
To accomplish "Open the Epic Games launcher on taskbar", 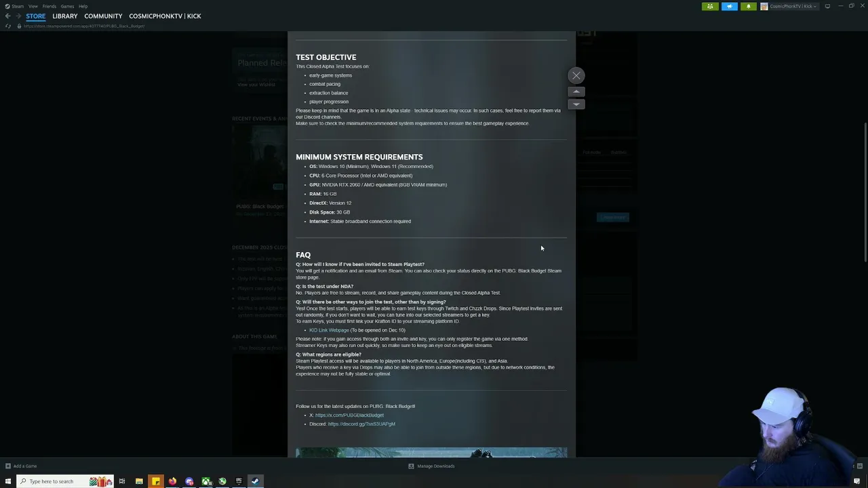I will (239, 481).
